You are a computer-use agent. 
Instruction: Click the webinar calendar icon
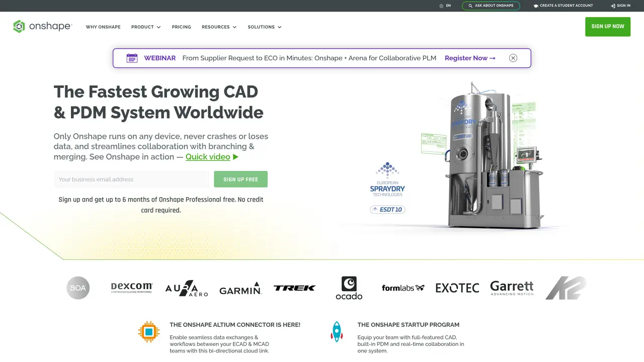[132, 58]
